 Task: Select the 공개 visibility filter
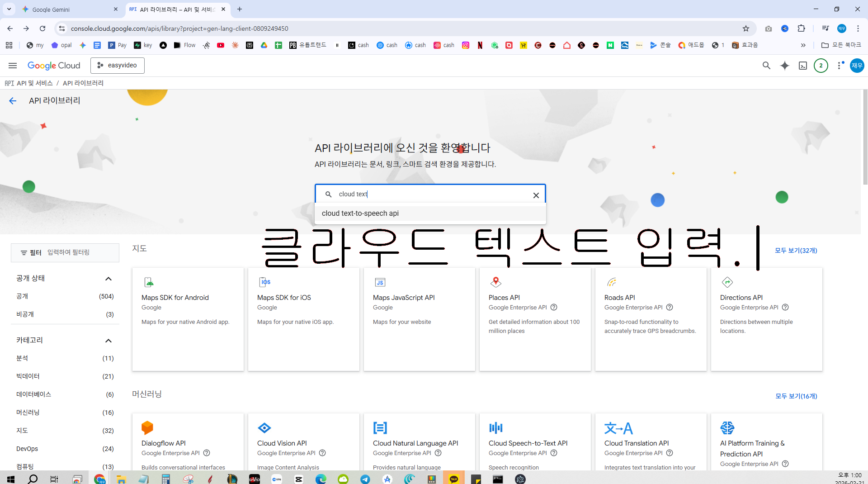[65, 296]
